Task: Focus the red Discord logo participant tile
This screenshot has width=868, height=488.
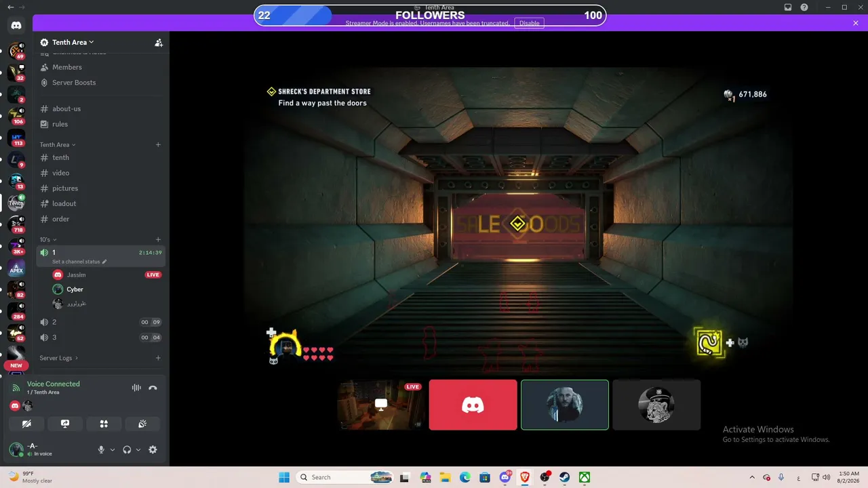Action: [x=473, y=405]
